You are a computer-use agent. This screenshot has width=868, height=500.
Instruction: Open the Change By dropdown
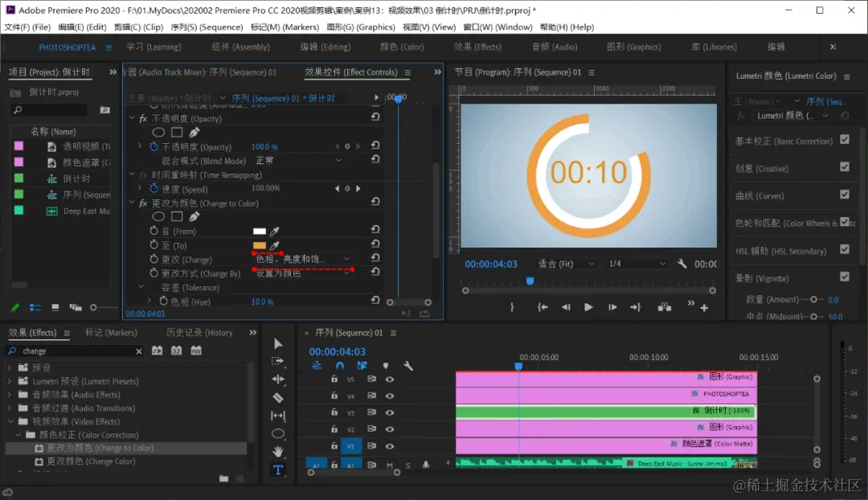(302, 273)
